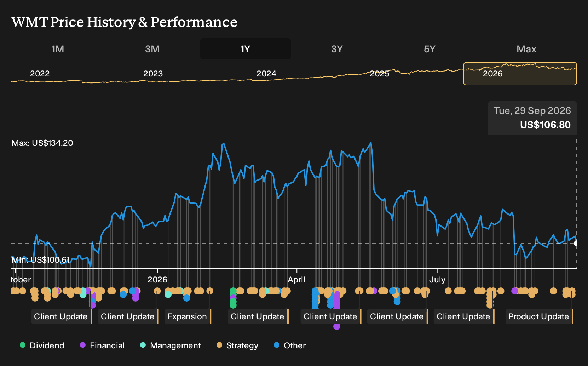Toggle the Dividend legend filter
The image size is (588, 366).
pyautogui.click(x=42, y=345)
